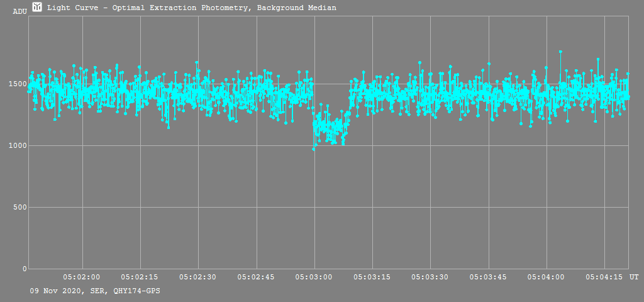Click the middle of the occultation dip
The height and width of the screenshot is (302, 644).
[x=331, y=126]
